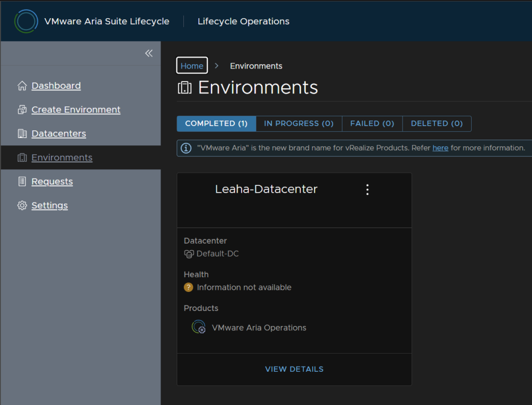Switch to the FAILED (0) tab
Viewport: 532px width, 405px height.
pyautogui.click(x=372, y=124)
